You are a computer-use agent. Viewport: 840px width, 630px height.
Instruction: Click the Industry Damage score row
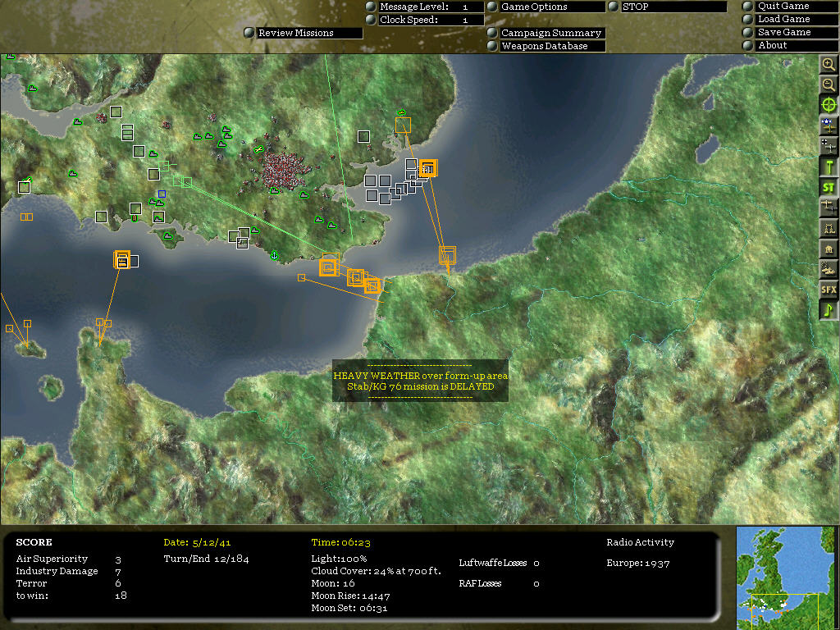coord(69,571)
